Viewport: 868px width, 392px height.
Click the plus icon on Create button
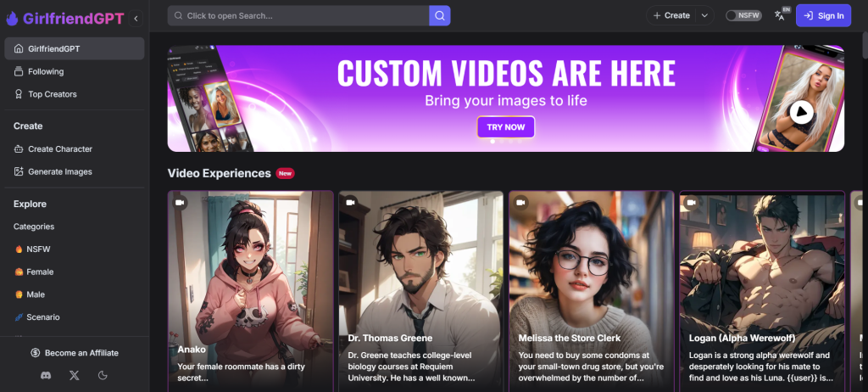657,15
